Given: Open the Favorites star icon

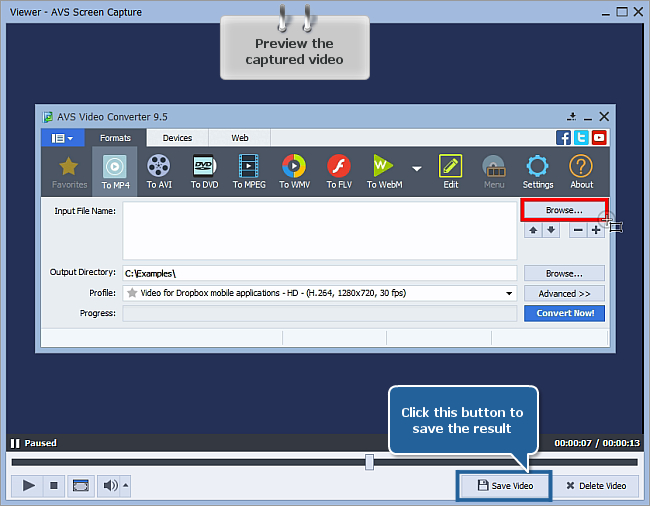Looking at the screenshot, I should coord(69,172).
